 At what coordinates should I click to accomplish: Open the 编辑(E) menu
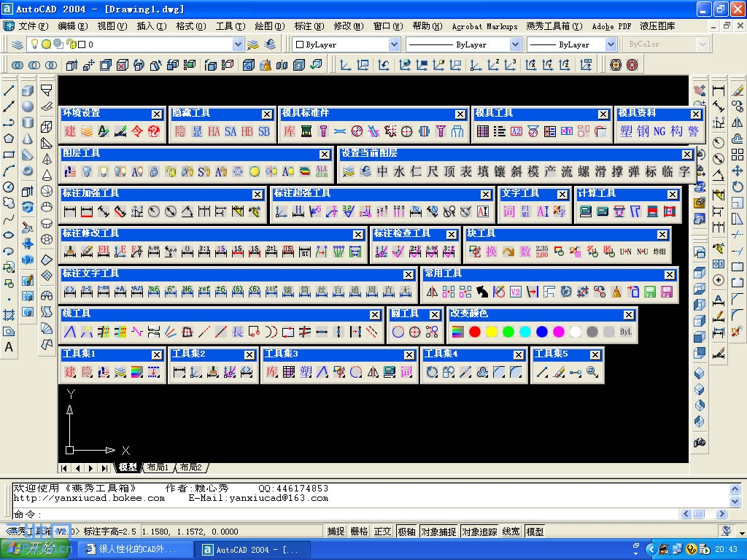(73, 26)
